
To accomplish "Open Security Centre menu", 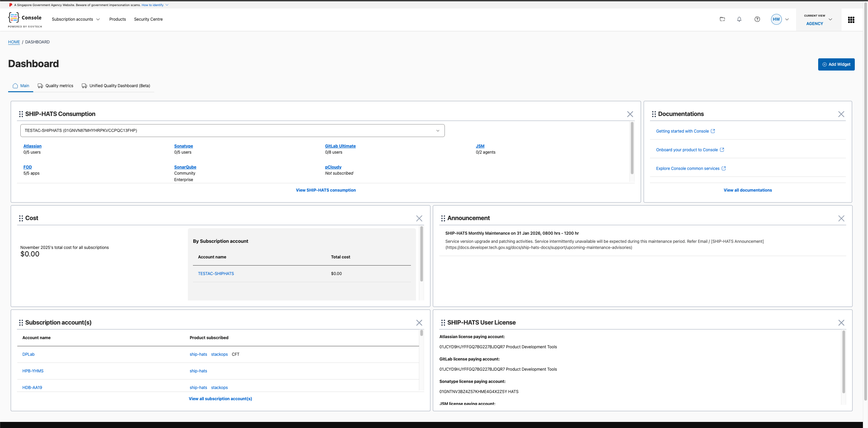I will (148, 19).
